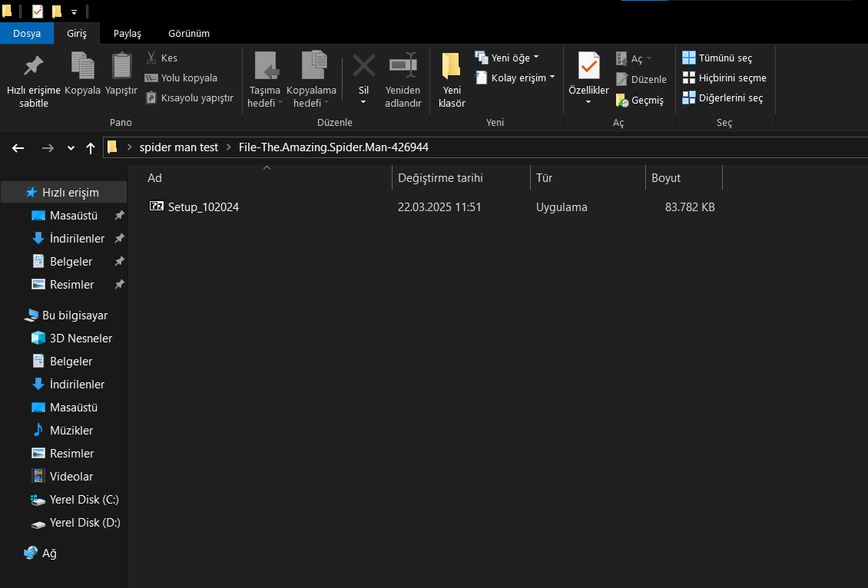The width and height of the screenshot is (868, 588).
Task: Open Resimler under Bu bilgisayar
Action: tap(72, 454)
